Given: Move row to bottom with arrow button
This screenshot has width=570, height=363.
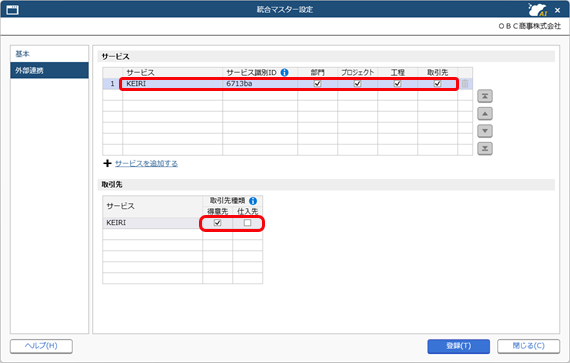Looking at the screenshot, I should click(485, 148).
